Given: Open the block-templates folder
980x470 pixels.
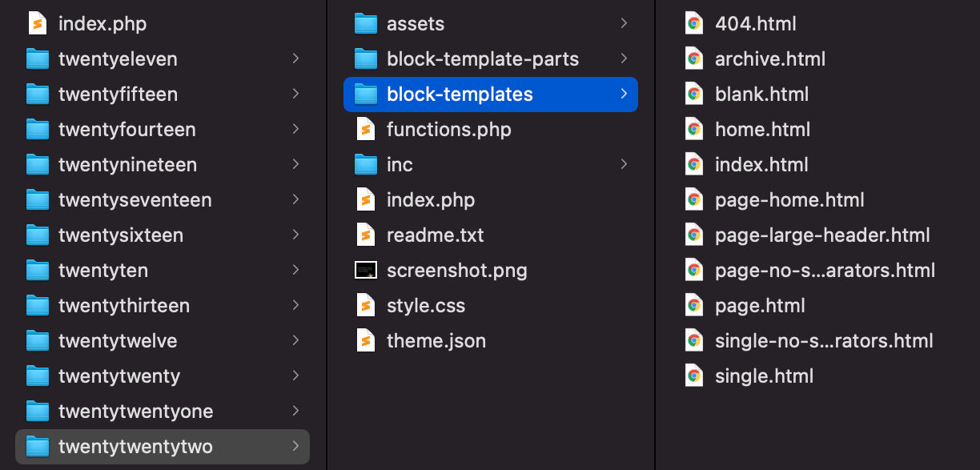Looking at the screenshot, I should [x=460, y=94].
